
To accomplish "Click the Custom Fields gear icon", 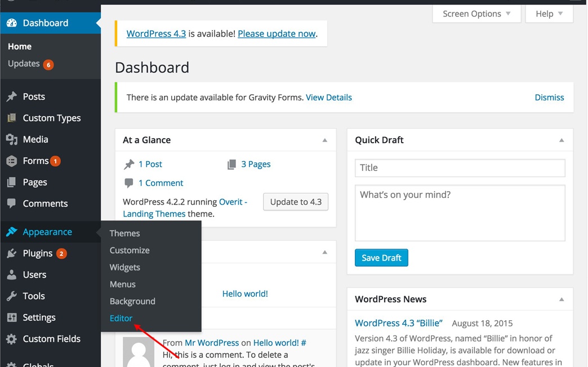I will click(x=11, y=339).
